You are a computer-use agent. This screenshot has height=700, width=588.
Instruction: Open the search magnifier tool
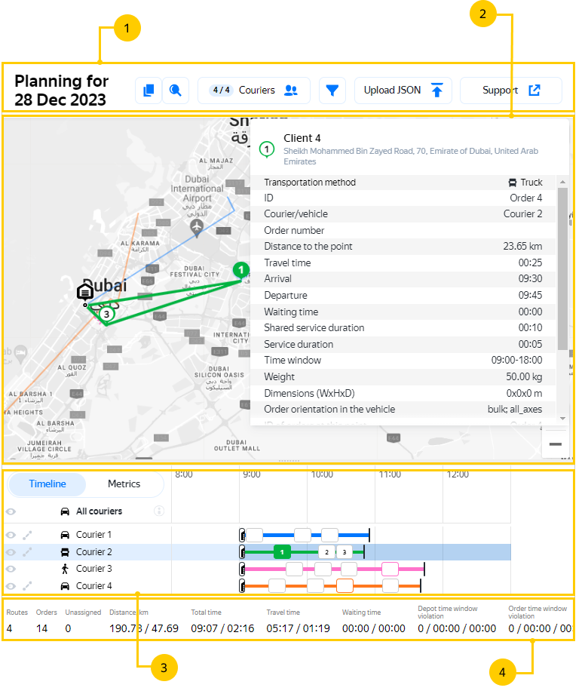tap(175, 91)
